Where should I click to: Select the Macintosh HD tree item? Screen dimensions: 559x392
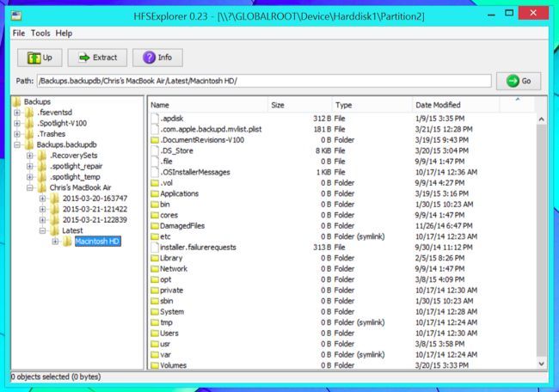pos(97,242)
